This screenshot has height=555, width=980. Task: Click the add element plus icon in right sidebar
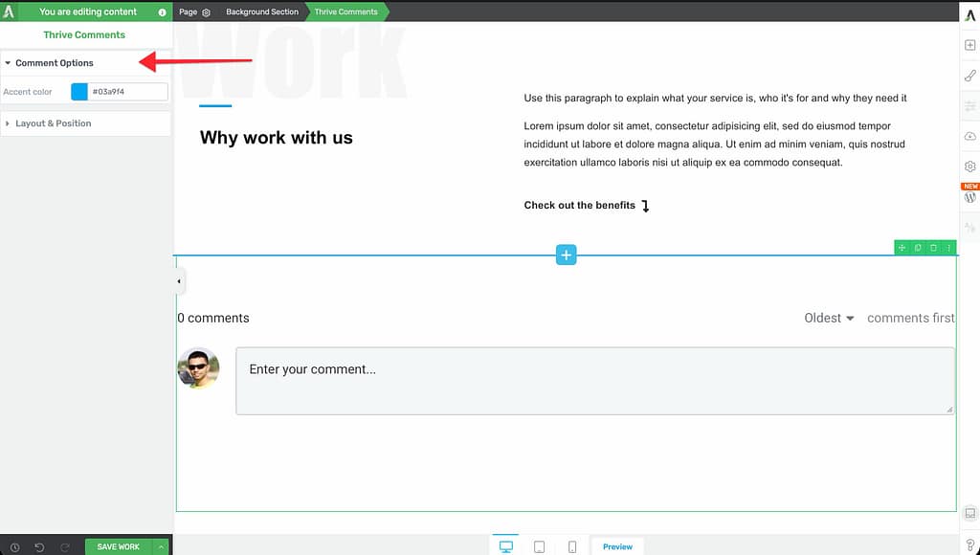(x=969, y=45)
